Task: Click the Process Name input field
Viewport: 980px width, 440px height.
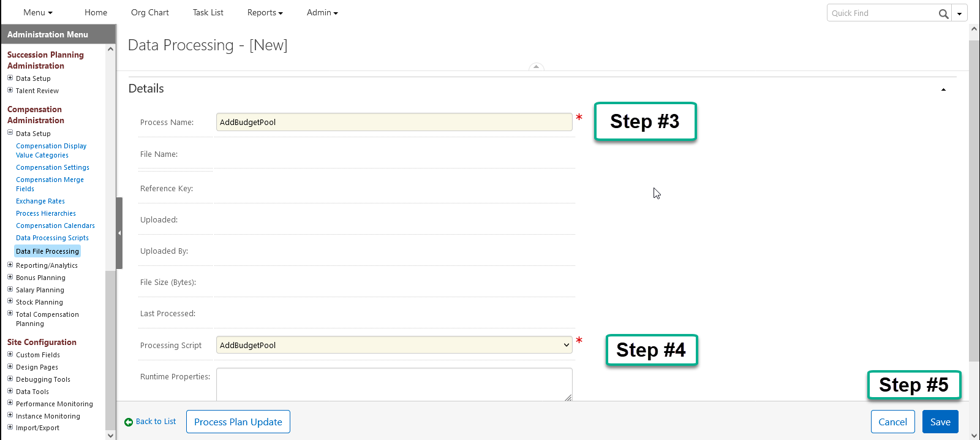Action: [x=394, y=122]
